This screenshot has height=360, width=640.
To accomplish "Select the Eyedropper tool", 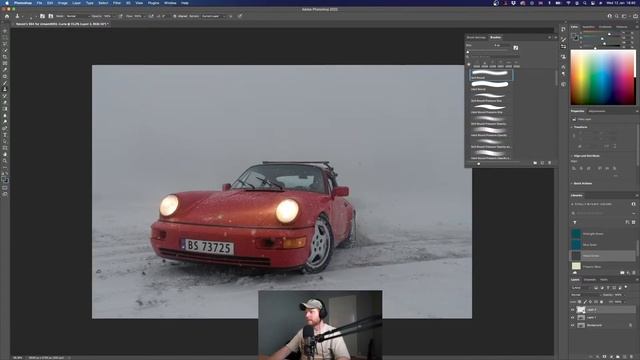I will (5, 70).
